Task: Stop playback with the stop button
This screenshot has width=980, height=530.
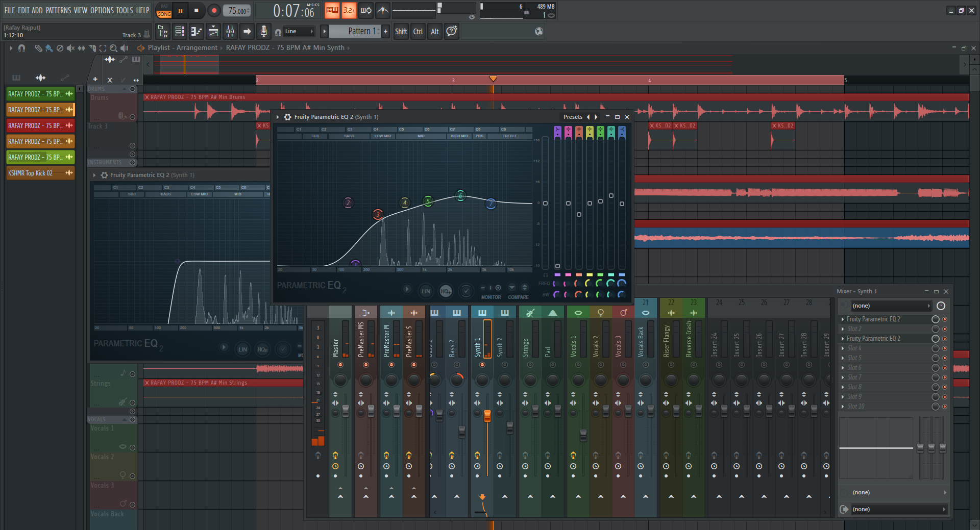Action: 197,10
